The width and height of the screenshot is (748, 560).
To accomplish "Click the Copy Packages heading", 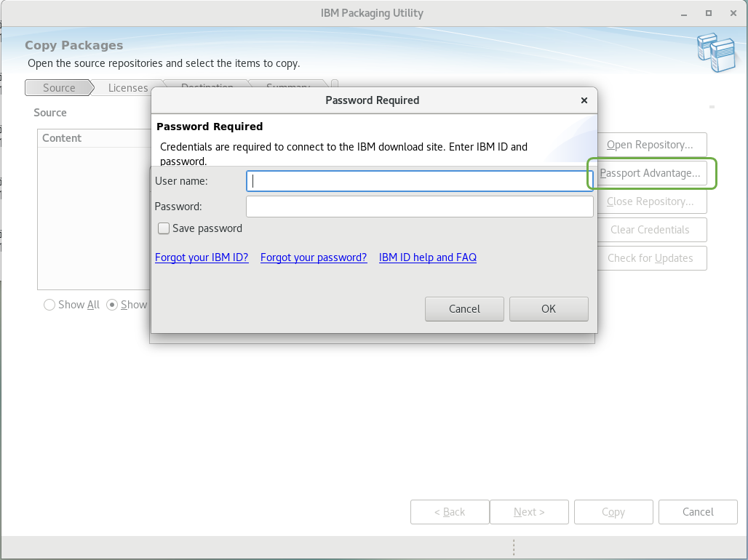I will tap(74, 45).
